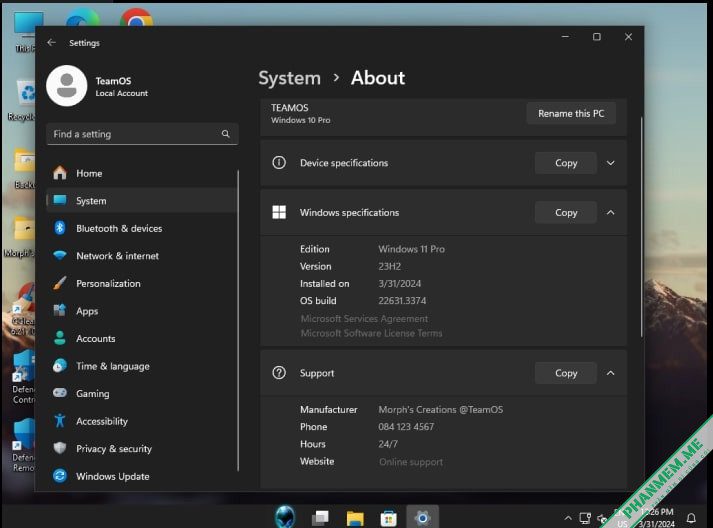Click the Privacy & security shield icon
The image size is (713, 528).
tap(60, 448)
